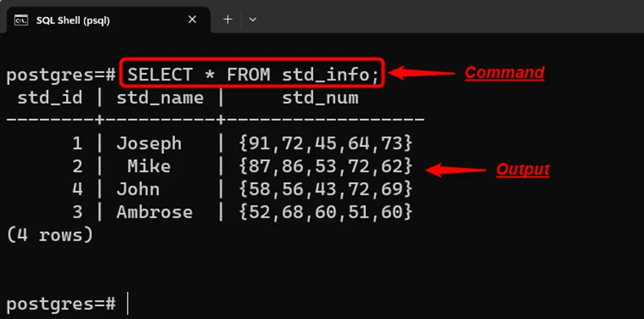This screenshot has height=319, width=644.
Task: Click the SELECT * FROM std_info command text
Action: click(254, 74)
